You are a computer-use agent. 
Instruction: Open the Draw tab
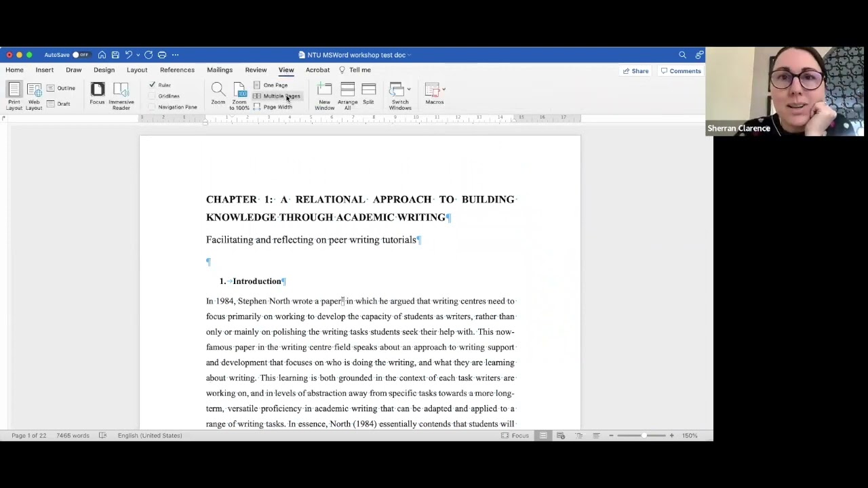click(73, 70)
